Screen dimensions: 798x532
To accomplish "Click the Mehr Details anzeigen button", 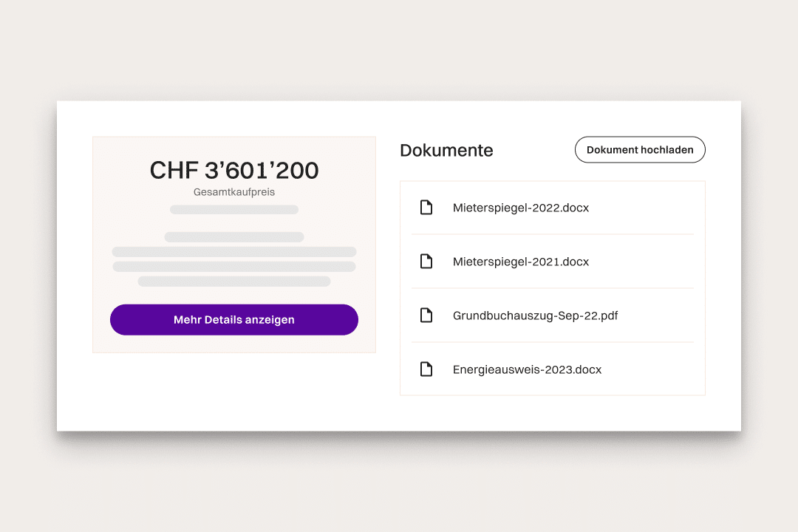I will click(x=233, y=320).
